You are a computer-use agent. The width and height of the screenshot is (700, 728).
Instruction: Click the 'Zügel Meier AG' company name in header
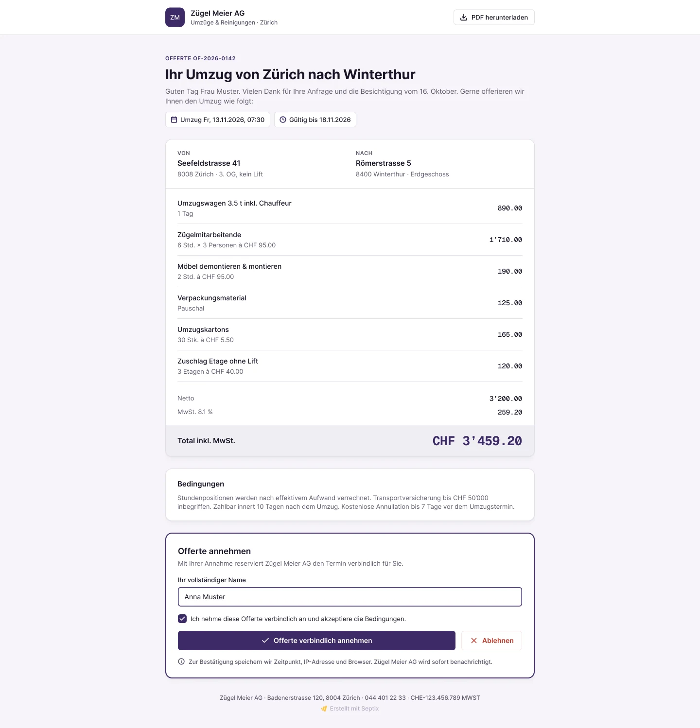point(218,13)
